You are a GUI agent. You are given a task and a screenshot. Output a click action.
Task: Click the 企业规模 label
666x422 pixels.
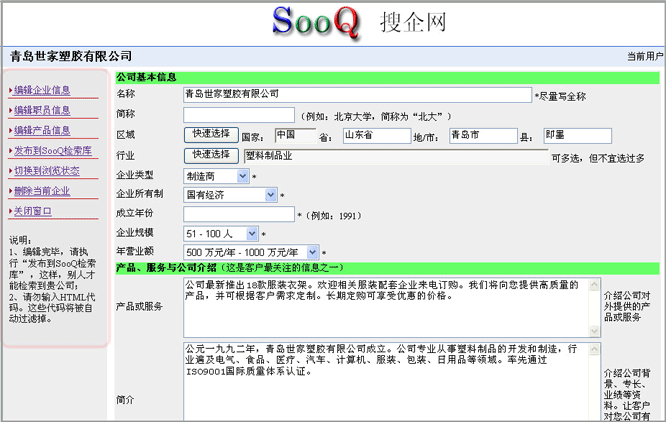click(135, 232)
